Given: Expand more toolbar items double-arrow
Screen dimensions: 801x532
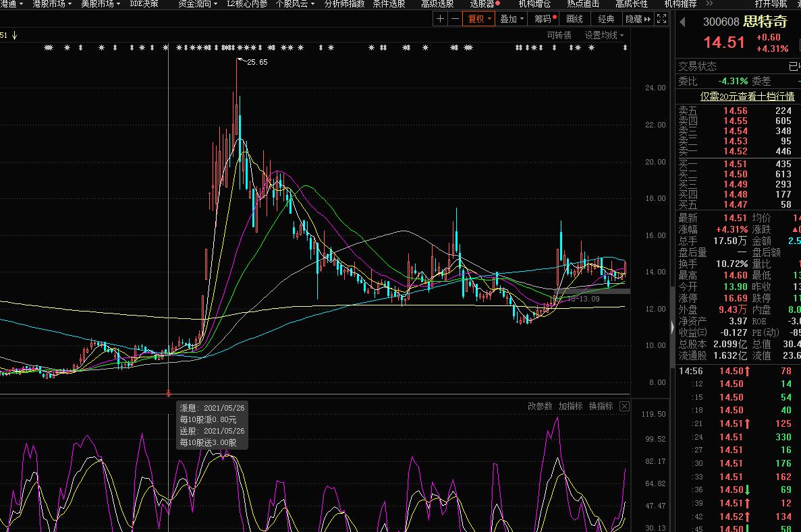Looking at the screenshot, I should tap(648, 19).
